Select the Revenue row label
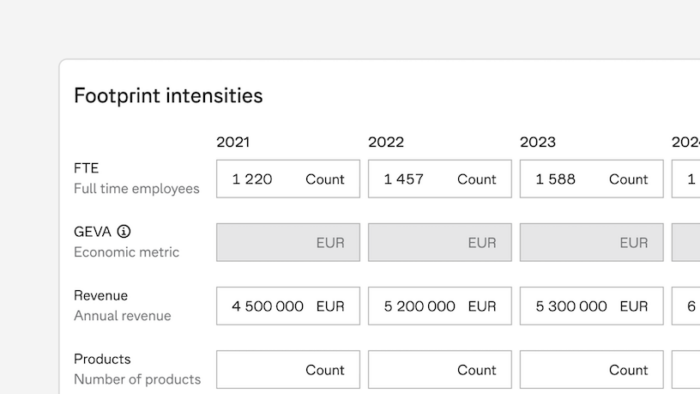Viewport: 700px width, 394px height. click(101, 295)
